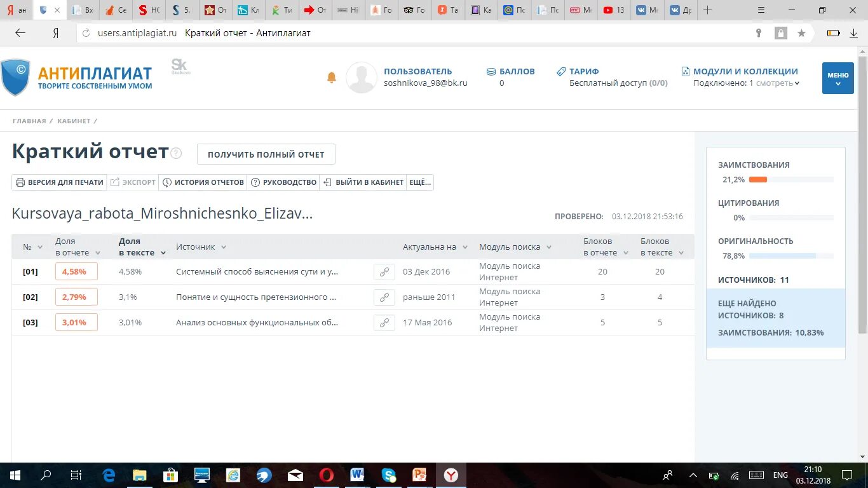Go back with the browser arrow
Screen dimensions: 868x488
tap(20, 33)
